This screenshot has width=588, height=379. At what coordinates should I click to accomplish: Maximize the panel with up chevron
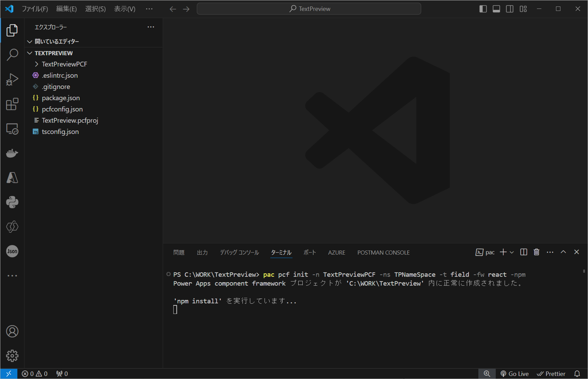(563, 252)
